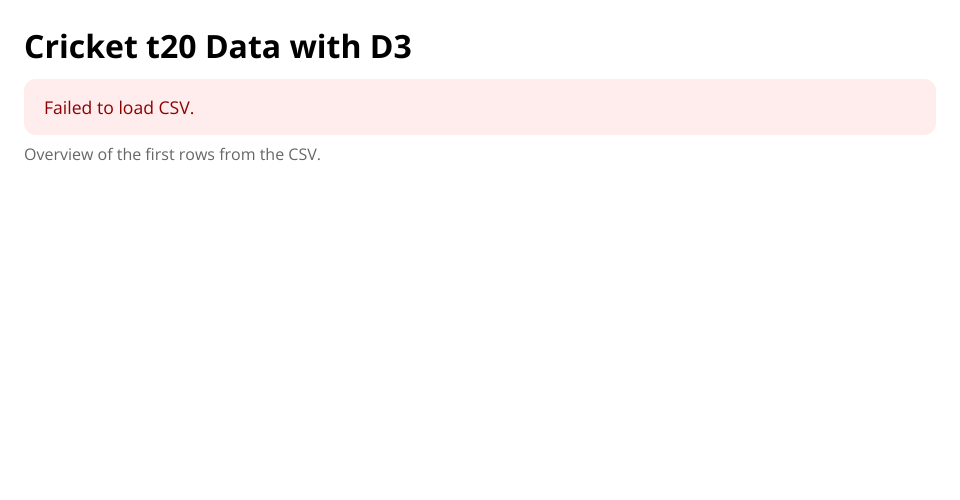Click the word 'from' in the subtitle
This screenshot has width=960, height=500.
238,155
